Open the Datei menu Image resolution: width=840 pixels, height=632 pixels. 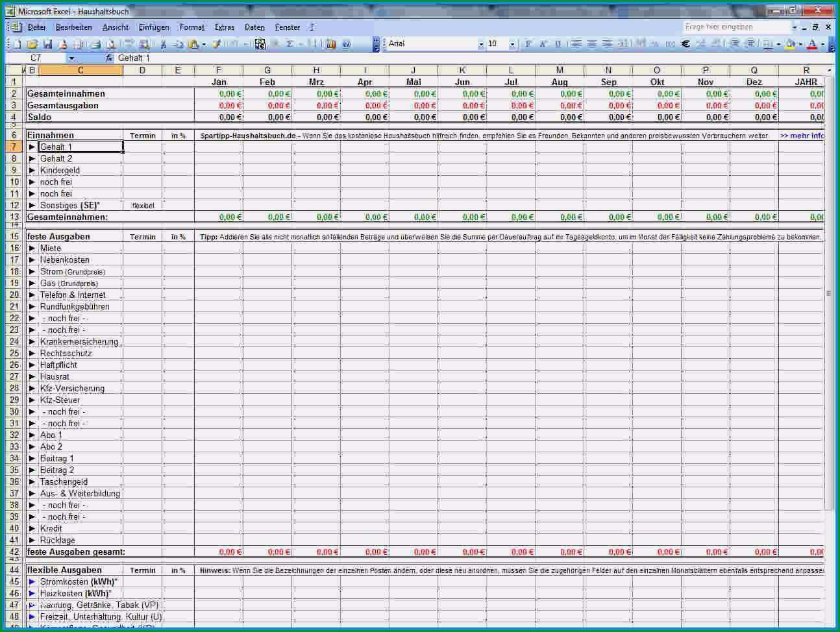pos(37,27)
